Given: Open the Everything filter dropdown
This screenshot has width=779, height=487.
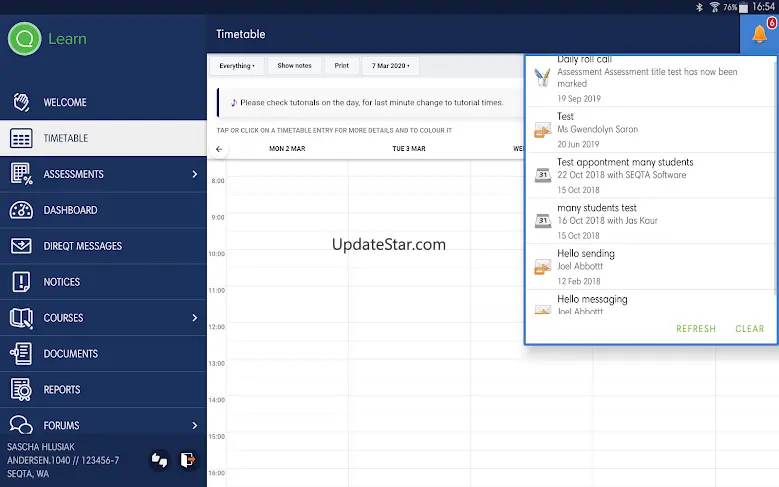Looking at the screenshot, I should (x=237, y=66).
